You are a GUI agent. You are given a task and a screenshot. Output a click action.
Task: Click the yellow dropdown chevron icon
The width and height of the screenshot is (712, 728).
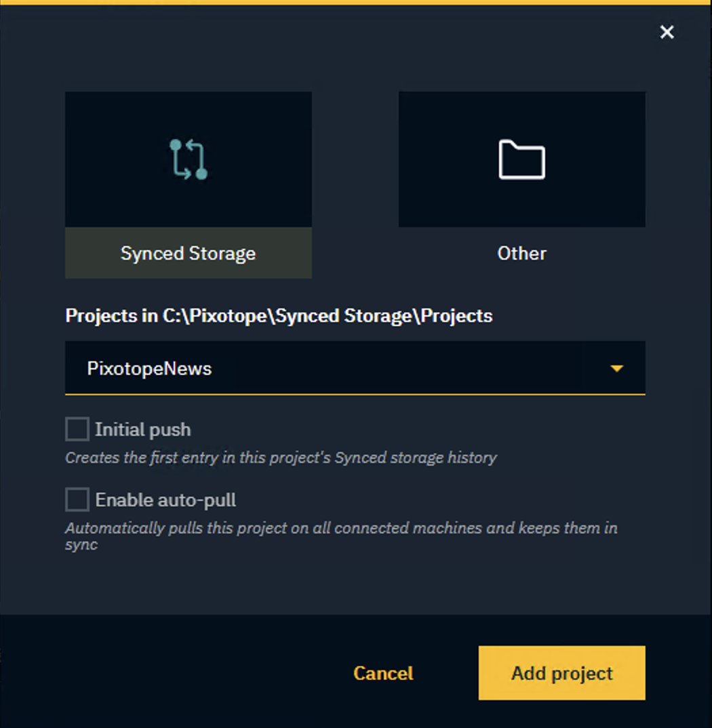(617, 368)
